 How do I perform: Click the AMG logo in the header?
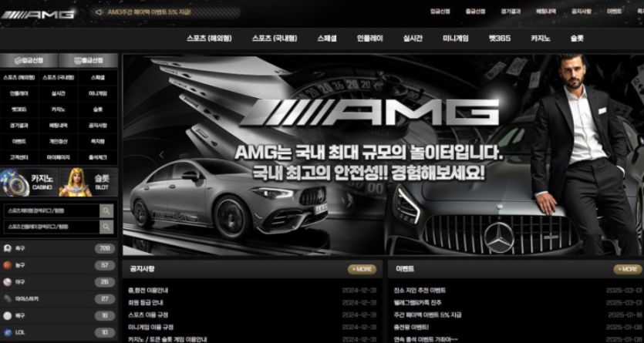coord(37,15)
